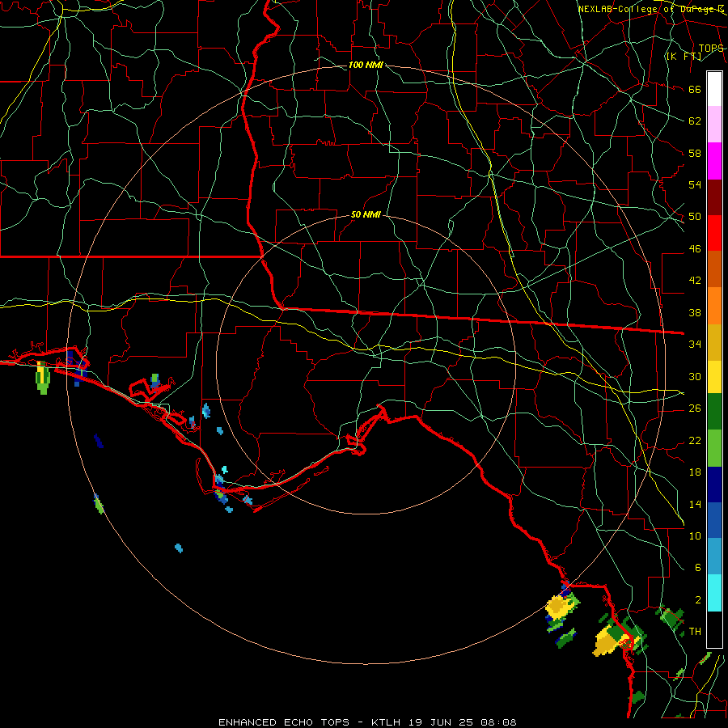Click the 42 legend value

click(695, 280)
